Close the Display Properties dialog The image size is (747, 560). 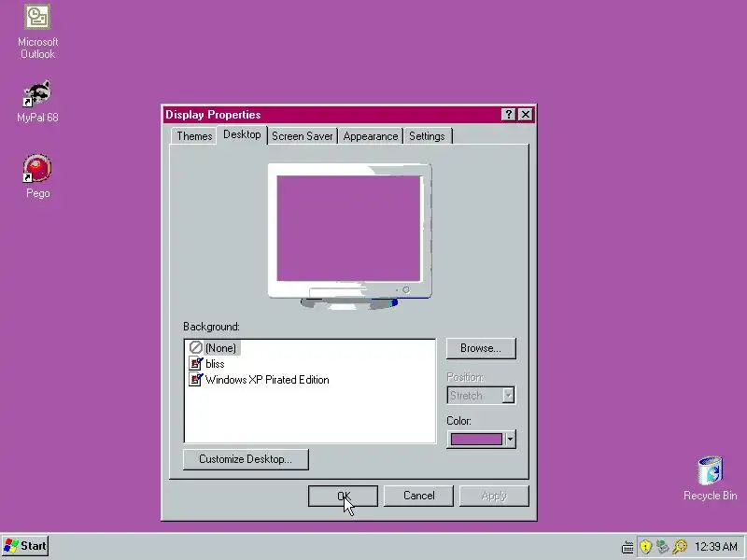point(526,114)
